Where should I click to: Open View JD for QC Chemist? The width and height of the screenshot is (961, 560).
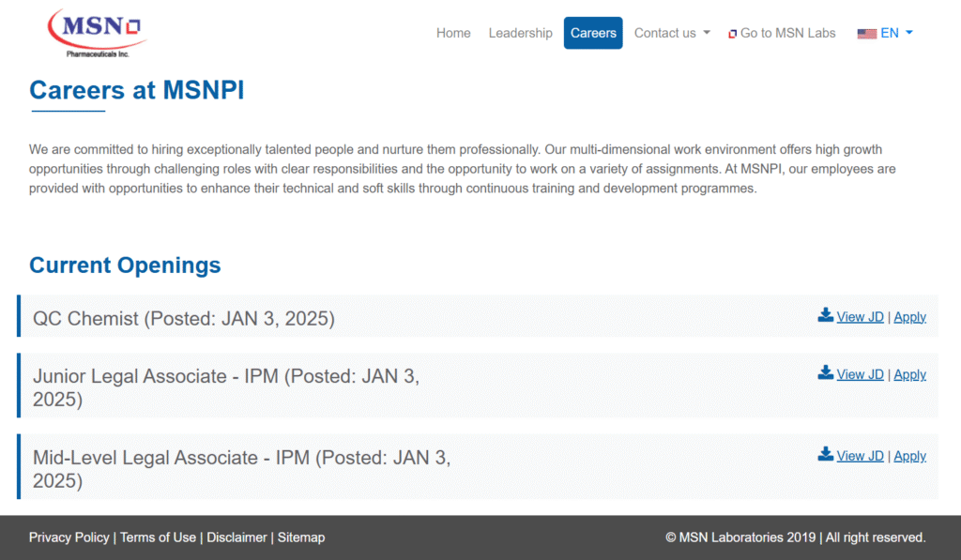coord(860,317)
